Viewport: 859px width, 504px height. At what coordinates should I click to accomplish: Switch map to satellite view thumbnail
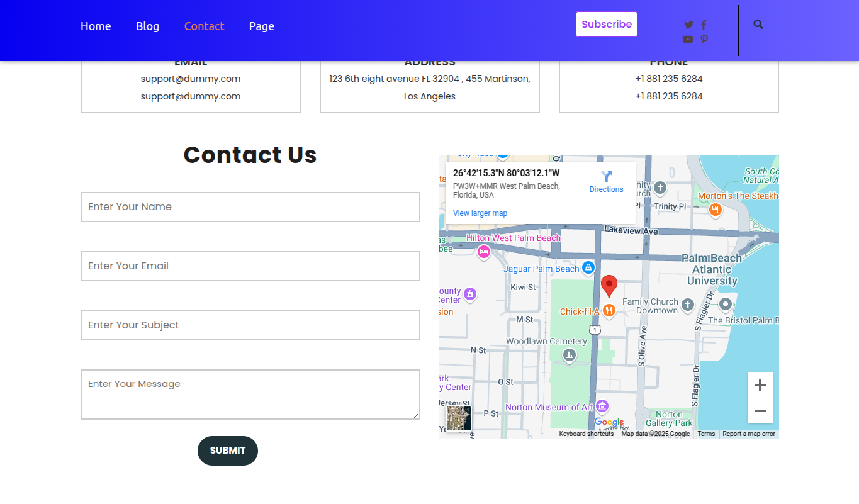pyautogui.click(x=459, y=418)
